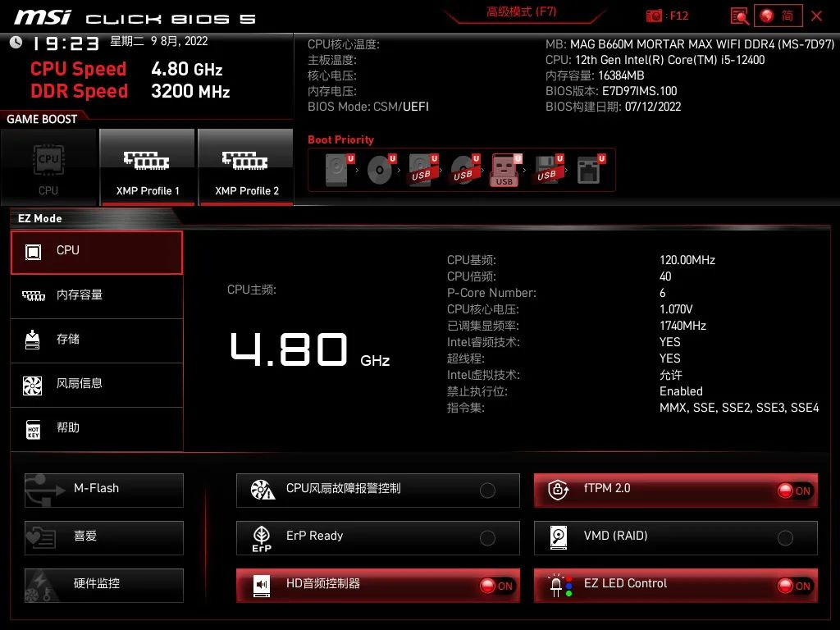Viewport: 840px width, 630px height.
Task: Open the language selector showing 简
Action: (778, 16)
